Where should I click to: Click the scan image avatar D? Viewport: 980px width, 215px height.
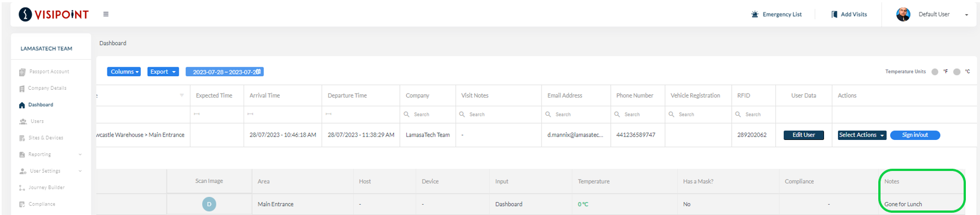[x=209, y=204]
